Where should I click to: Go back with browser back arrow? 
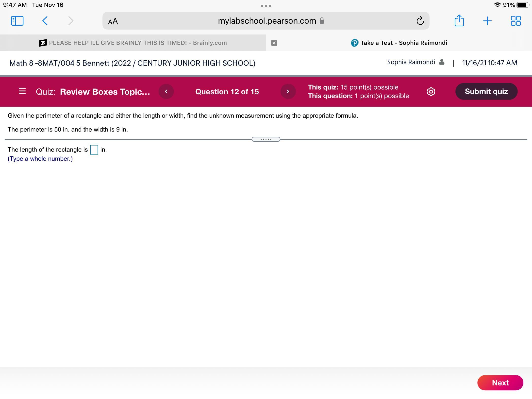click(x=45, y=21)
